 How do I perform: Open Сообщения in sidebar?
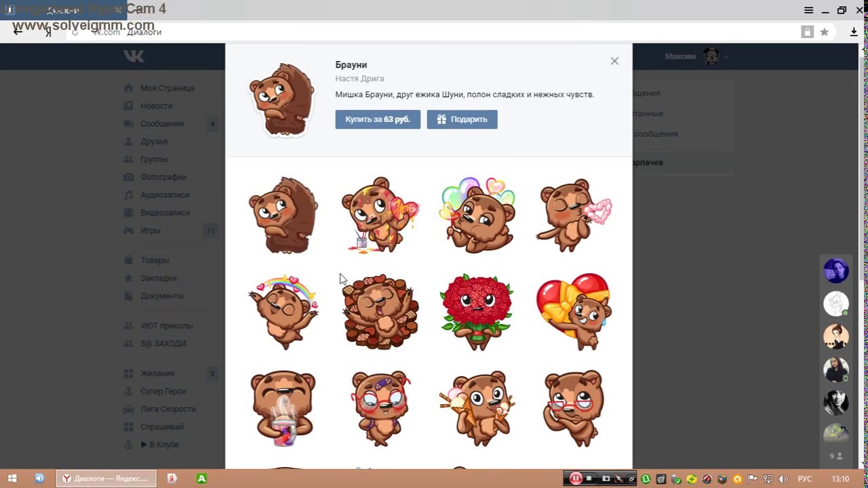[x=162, y=123]
